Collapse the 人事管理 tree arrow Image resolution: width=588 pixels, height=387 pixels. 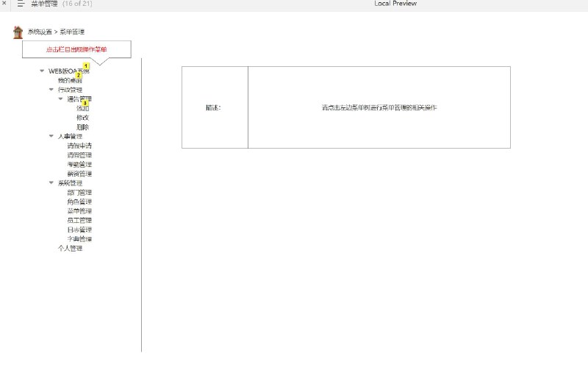coord(51,136)
